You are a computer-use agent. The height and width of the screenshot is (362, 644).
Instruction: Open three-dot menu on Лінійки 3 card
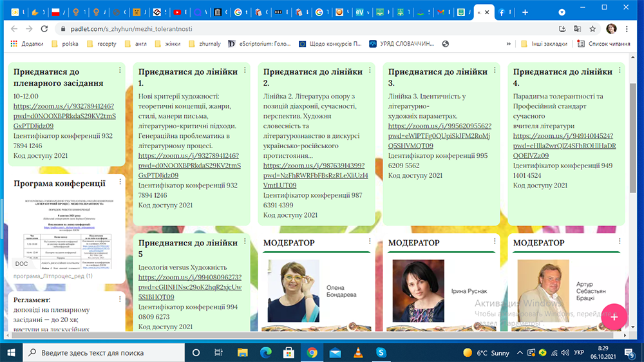coord(495,70)
